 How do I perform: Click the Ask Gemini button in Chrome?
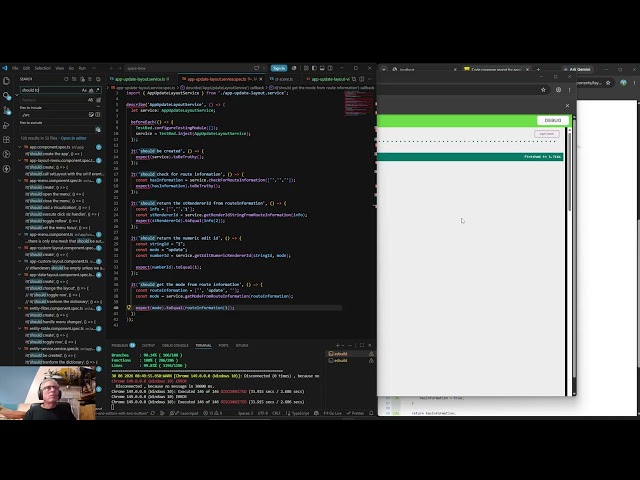[x=577, y=69]
